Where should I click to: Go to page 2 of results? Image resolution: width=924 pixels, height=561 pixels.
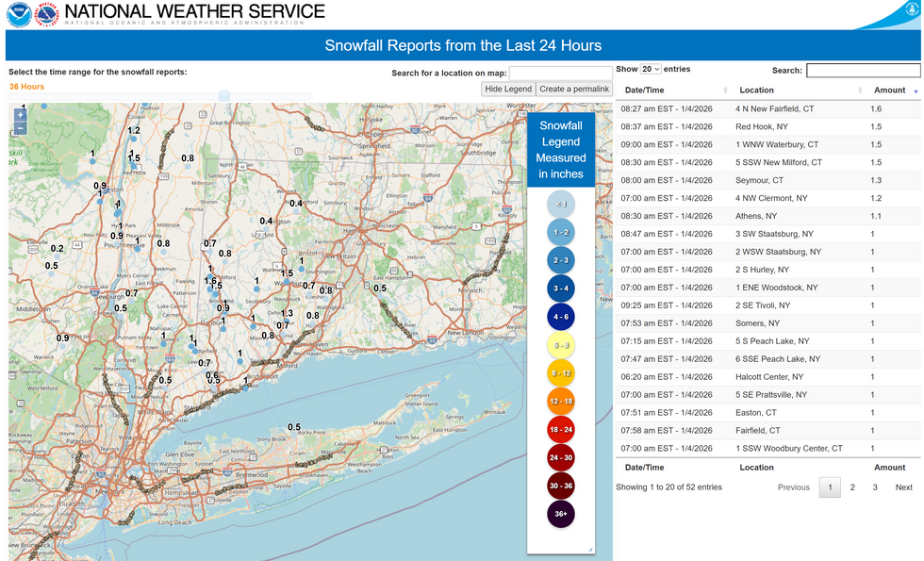(x=852, y=487)
